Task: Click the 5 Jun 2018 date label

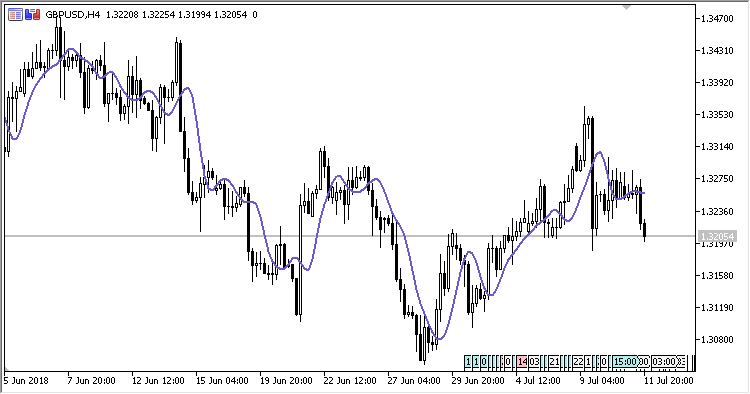Action: 27,381
